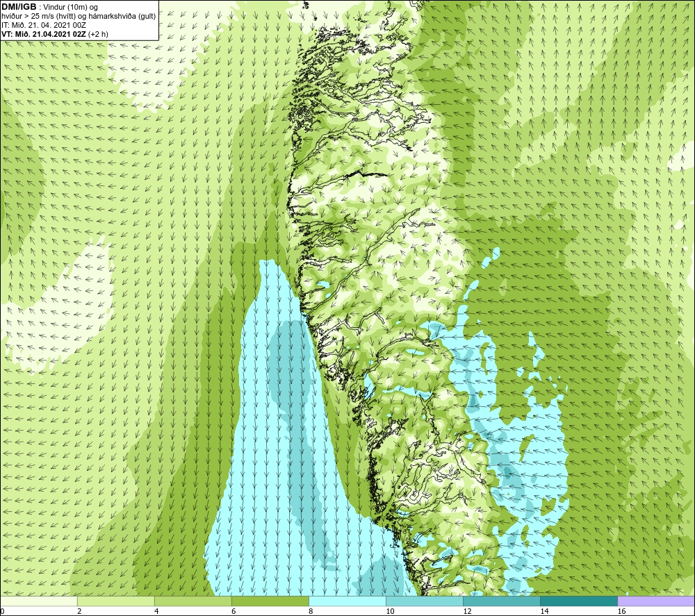Image resolution: width=695 pixels, height=616 pixels.
Task: Click the legend label '12'
Action: pyautogui.click(x=467, y=611)
